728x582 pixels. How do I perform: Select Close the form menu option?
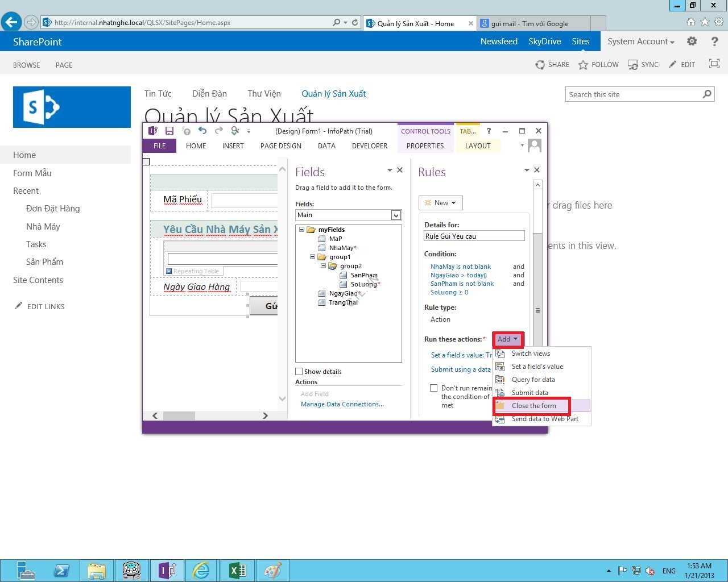533,406
